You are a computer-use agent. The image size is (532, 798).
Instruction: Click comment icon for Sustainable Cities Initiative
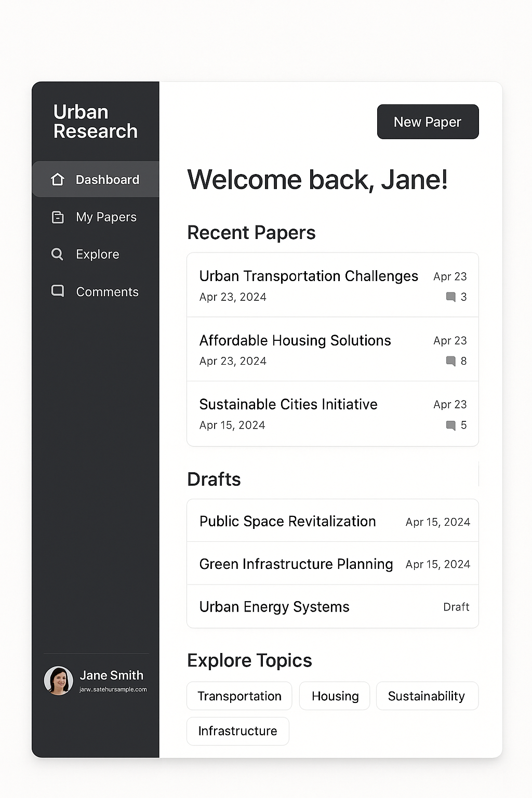point(450,425)
